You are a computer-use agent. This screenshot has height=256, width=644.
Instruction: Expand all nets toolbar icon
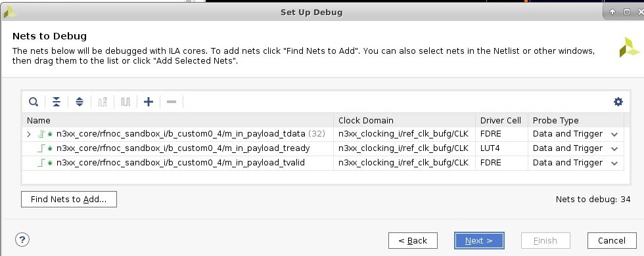click(80, 102)
